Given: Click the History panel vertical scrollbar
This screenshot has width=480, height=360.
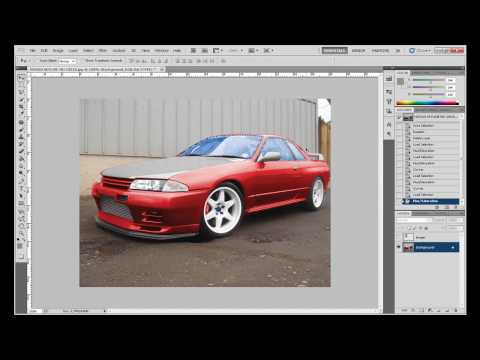Looking at the screenshot, I should point(462,160).
